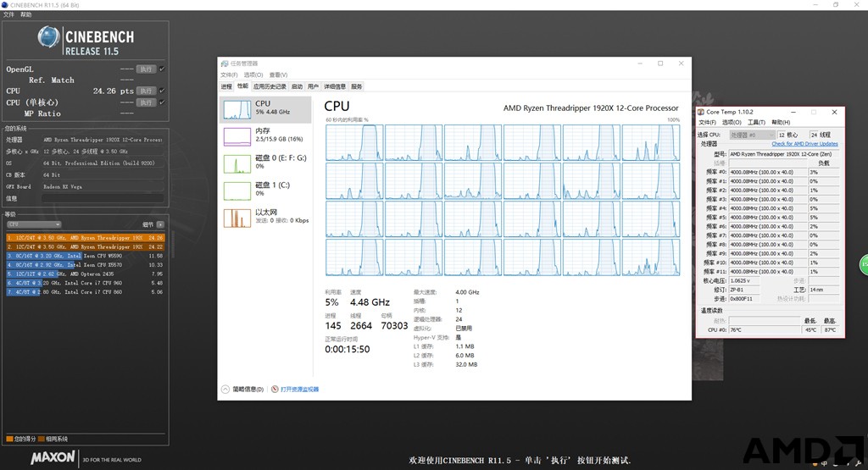868x470 pixels.
Task: Select rank 3 Xeon W5590 row
Action: [86, 256]
